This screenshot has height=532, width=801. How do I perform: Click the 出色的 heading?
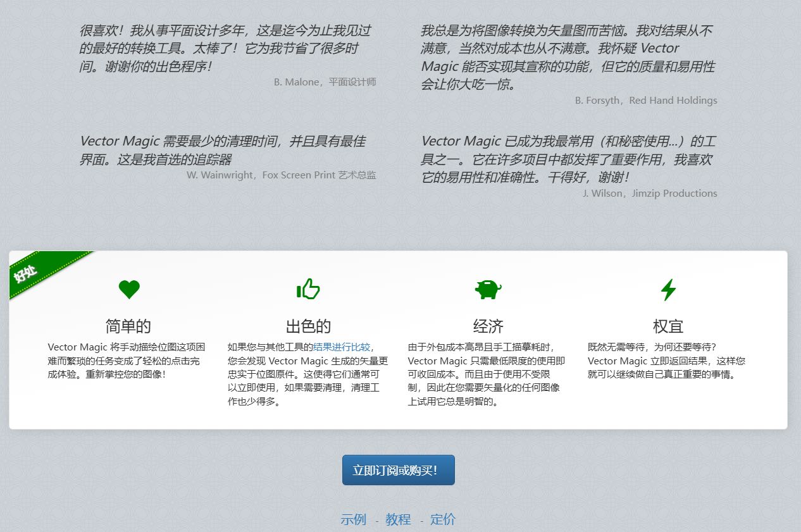pyautogui.click(x=308, y=326)
